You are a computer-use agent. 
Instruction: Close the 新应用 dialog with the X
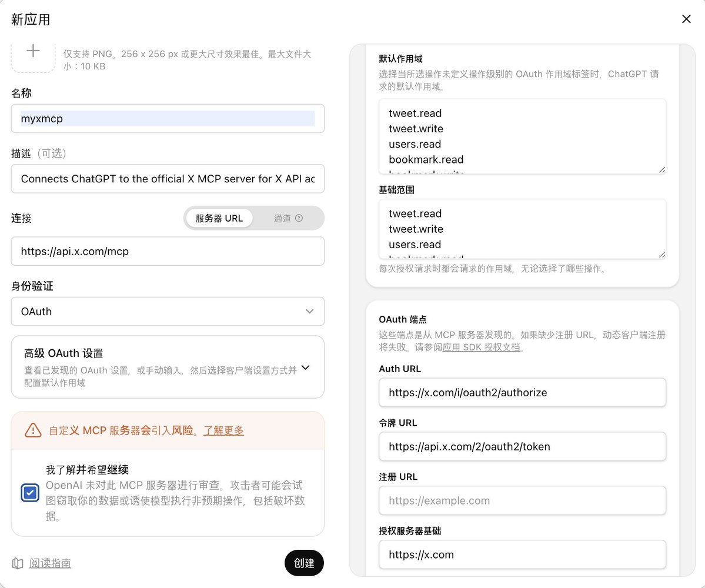686,19
